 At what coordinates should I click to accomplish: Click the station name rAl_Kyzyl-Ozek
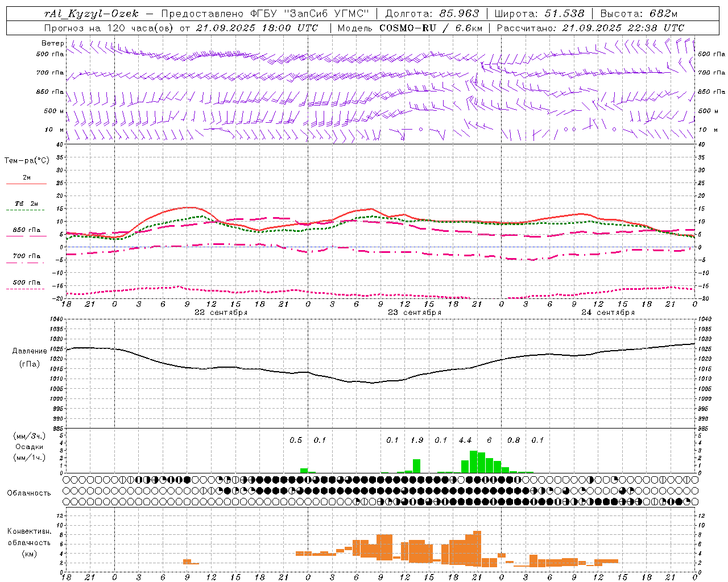click(x=91, y=14)
